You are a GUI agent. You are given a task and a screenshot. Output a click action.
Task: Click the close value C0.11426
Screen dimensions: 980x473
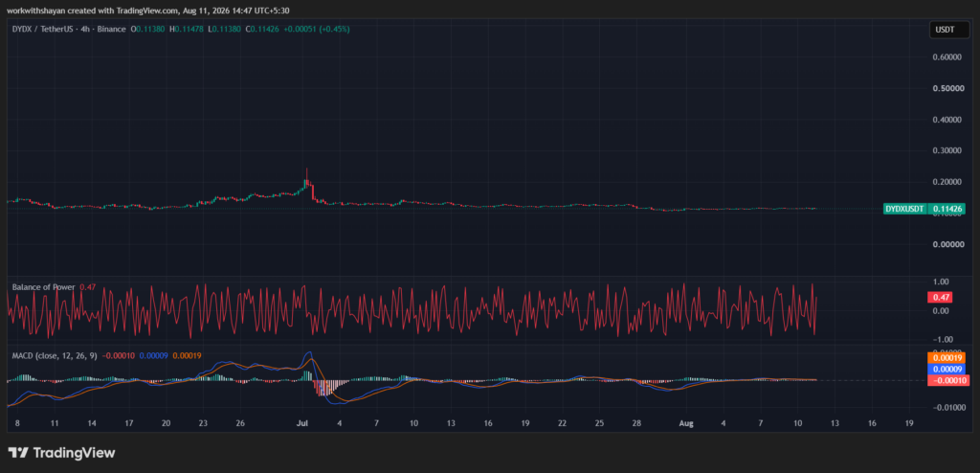click(262, 29)
